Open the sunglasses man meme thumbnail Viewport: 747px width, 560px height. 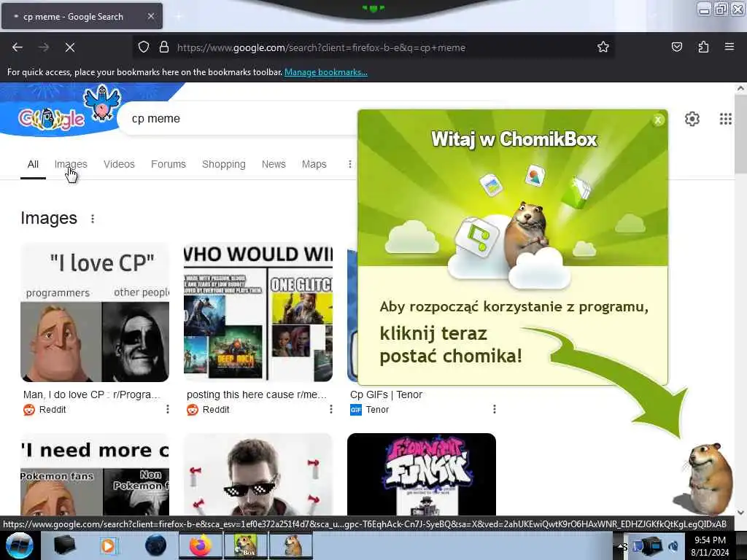pyautogui.click(x=258, y=474)
